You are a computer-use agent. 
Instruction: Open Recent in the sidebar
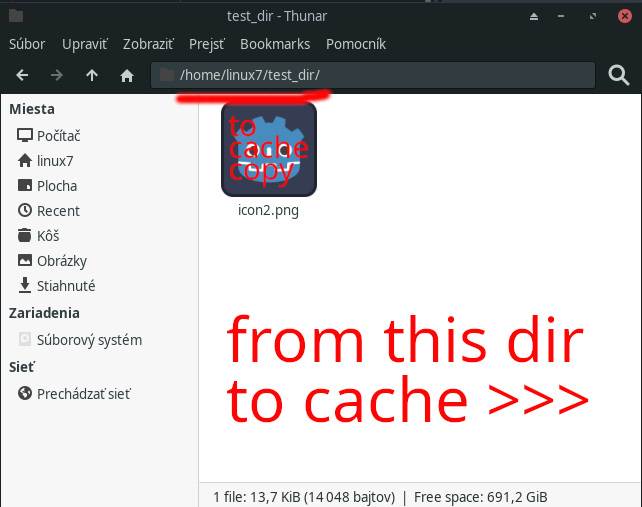click(x=58, y=211)
